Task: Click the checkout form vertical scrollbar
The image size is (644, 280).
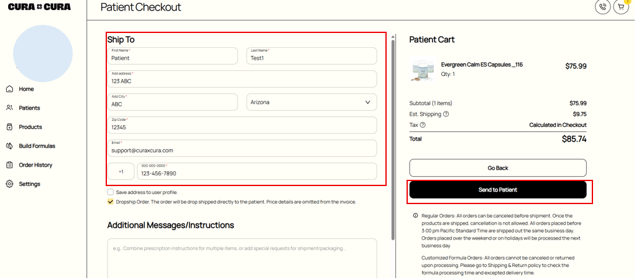Action: tap(392, 137)
